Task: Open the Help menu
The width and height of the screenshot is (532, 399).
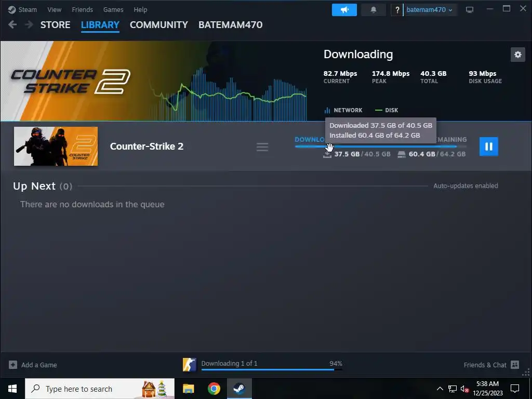Action: point(140,9)
